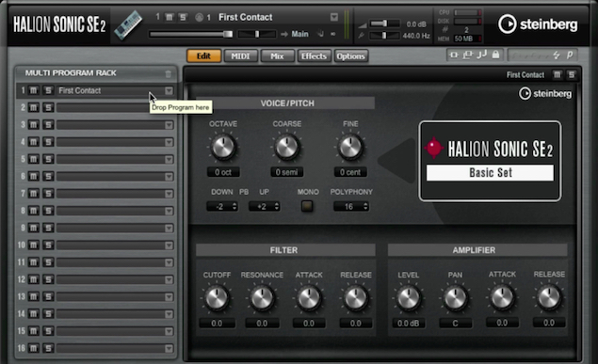This screenshot has height=364, width=598.
Task: Click the pitch bend Up stepper showing +2
Action: pyautogui.click(x=265, y=207)
